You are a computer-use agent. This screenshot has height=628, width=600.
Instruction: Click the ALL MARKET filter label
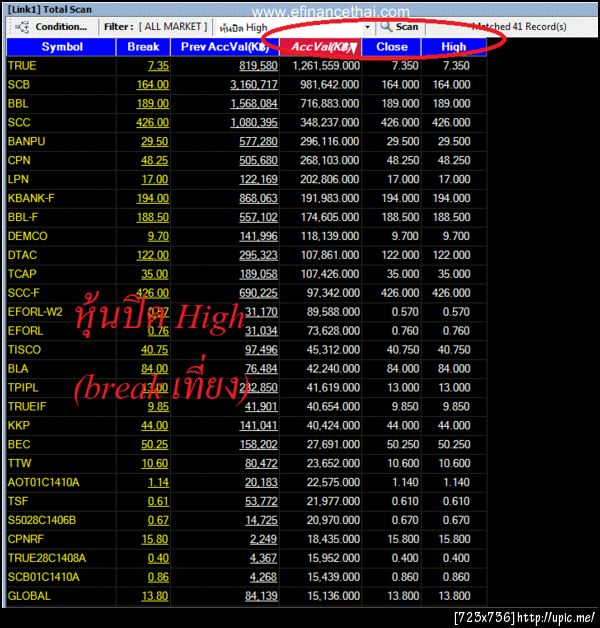(173, 27)
